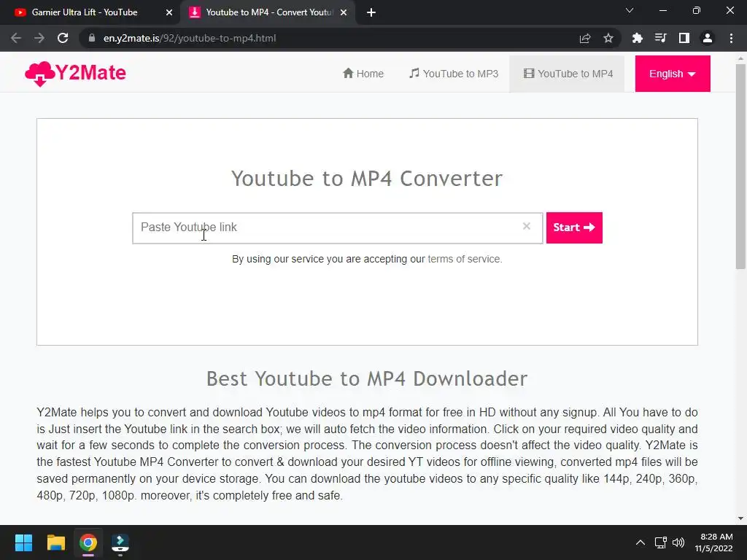Close the Youtube to MP4 tab
747x560 pixels.
click(x=344, y=13)
